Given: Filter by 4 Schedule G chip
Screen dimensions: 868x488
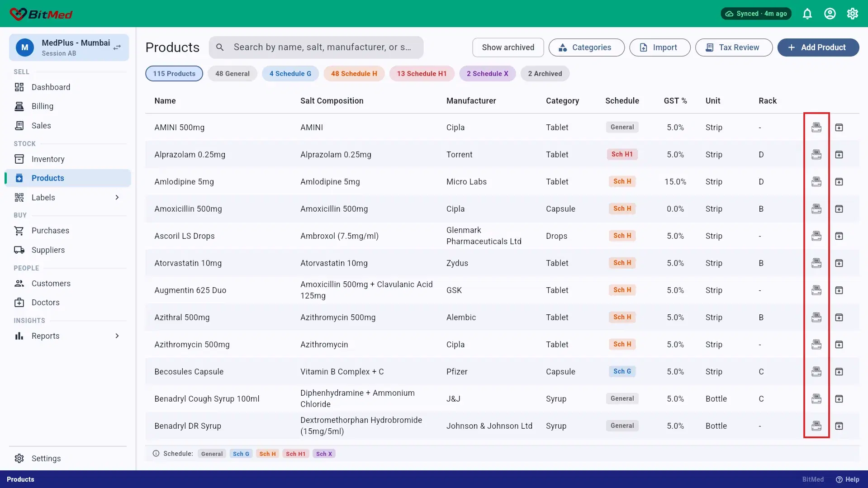Looking at the screenshot, I should [290, 74].
